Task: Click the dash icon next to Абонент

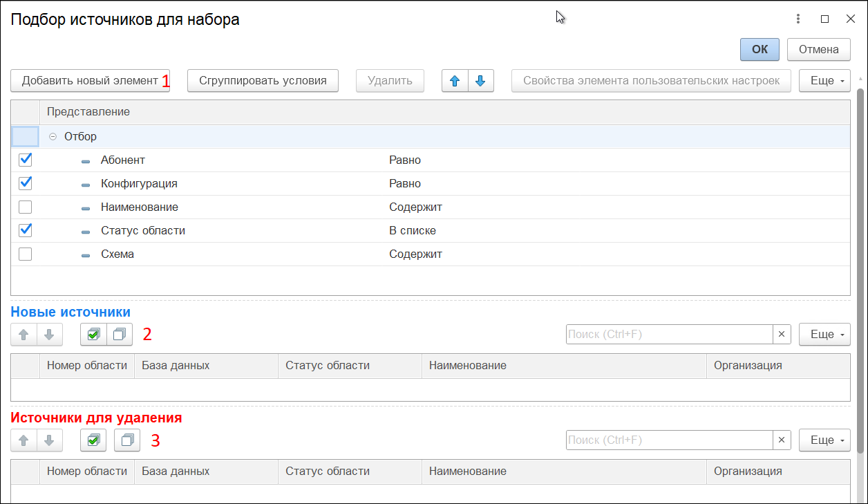Action: click(86, 161)
